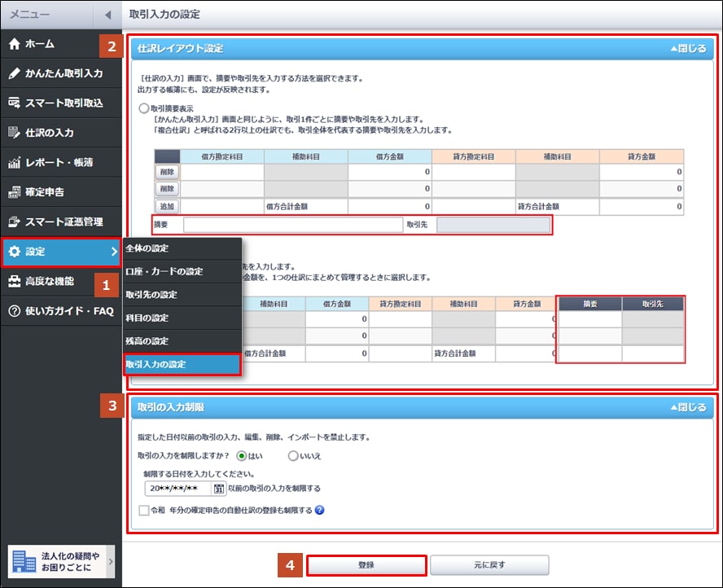
Task: Open 取引入力の設定 from the submenu
Action: click(182, 364)
